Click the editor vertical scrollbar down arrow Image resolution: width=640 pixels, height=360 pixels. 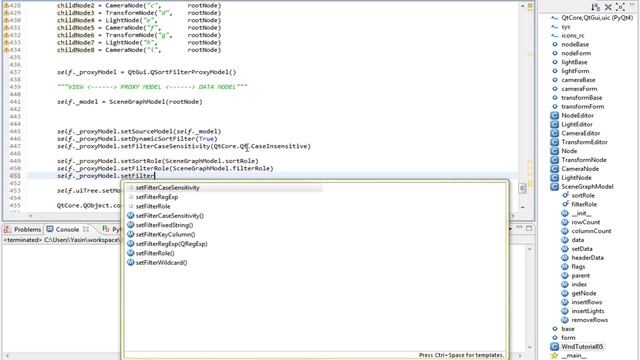pos(522,207)
